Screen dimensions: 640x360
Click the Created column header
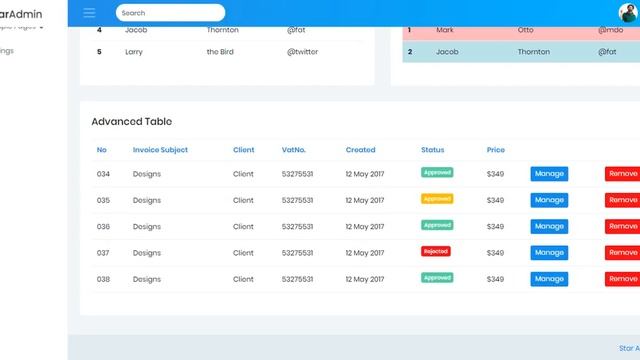[360, 150]
